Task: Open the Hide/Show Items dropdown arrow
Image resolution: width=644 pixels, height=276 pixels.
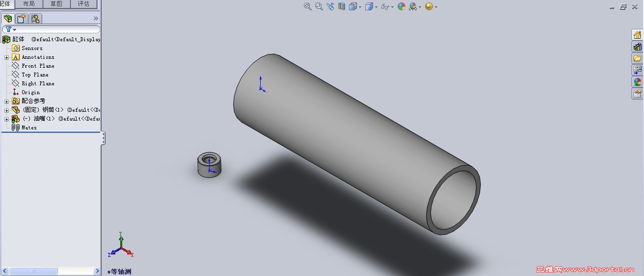Action: coord(393,7)
